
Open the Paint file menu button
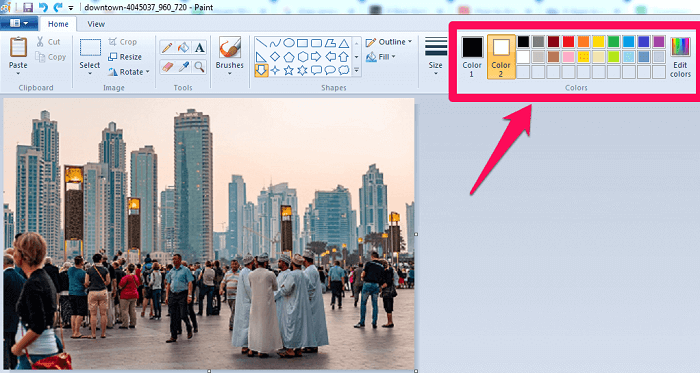click(x=18, y=23)
